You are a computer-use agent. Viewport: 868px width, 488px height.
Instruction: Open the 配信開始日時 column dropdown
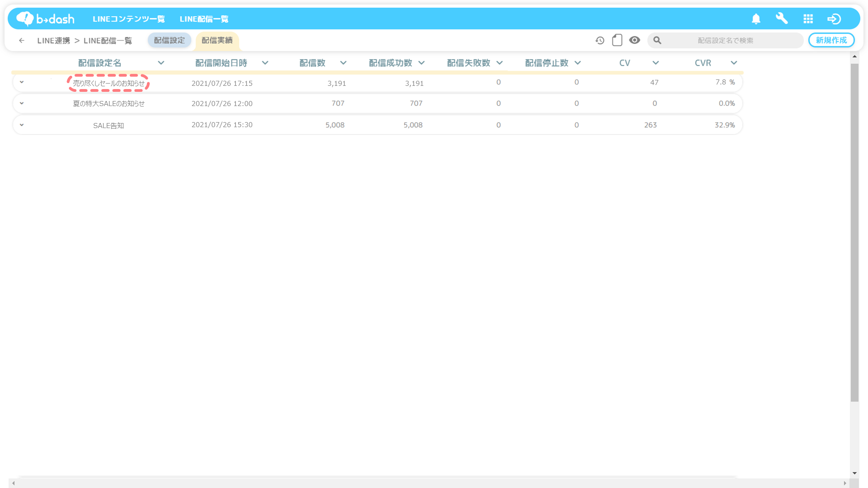[x=265, y=63]
